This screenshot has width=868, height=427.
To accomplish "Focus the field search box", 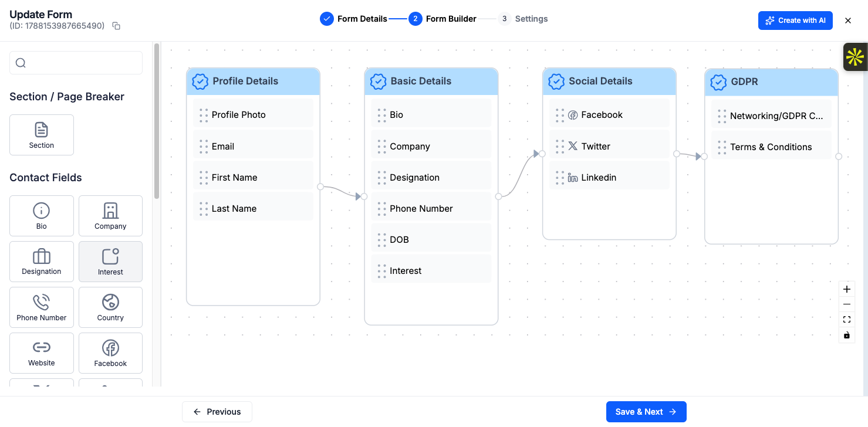I will tap(76, 63).
